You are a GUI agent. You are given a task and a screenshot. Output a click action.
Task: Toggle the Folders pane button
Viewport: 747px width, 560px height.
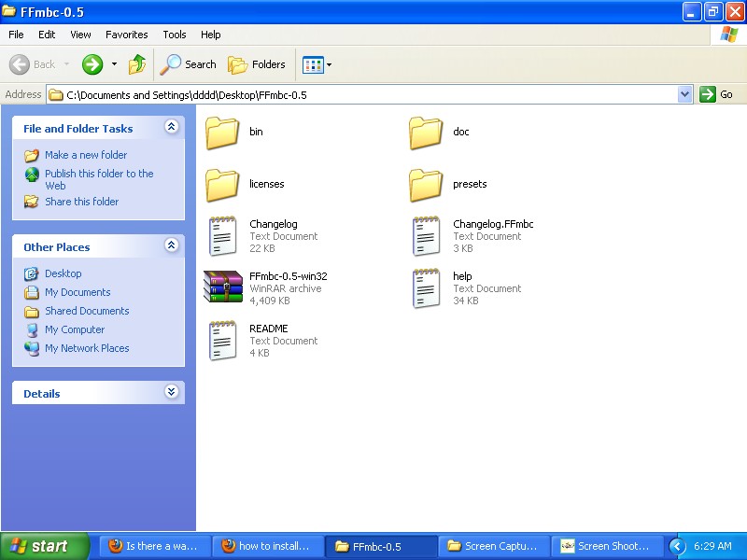click(x=257, y=64)
